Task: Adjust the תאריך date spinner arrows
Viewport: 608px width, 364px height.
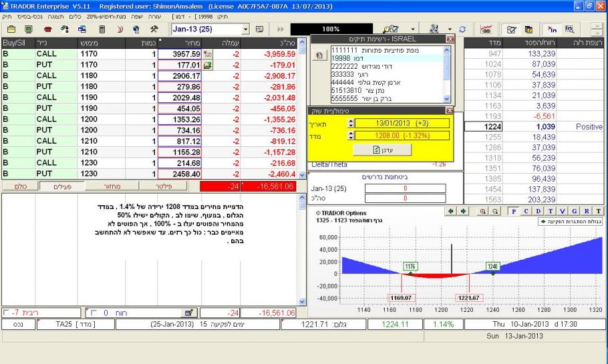Action: click(x=351, y=124)
